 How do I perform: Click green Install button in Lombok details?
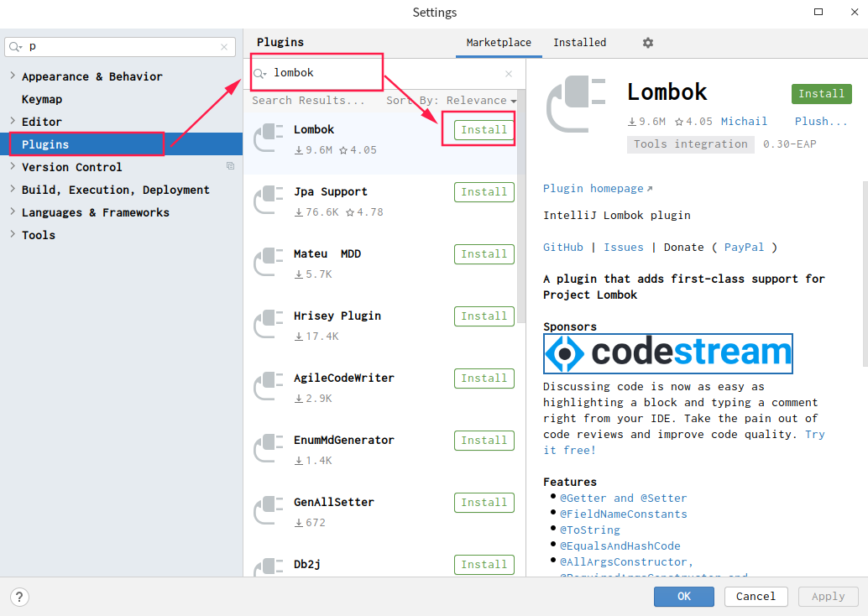(x=822, y=94)
